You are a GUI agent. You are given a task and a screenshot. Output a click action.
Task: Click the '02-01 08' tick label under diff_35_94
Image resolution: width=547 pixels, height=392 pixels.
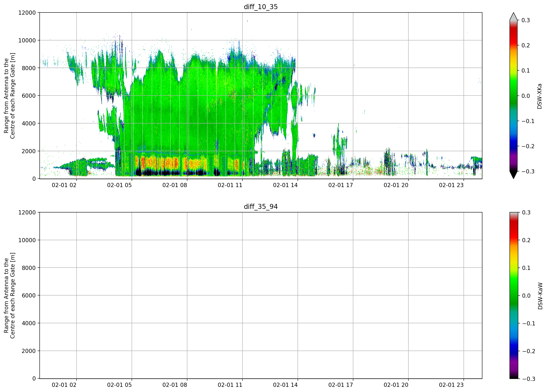click(175, 385)
